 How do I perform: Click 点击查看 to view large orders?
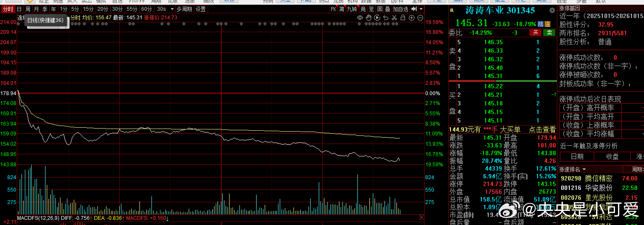point(542,130)
